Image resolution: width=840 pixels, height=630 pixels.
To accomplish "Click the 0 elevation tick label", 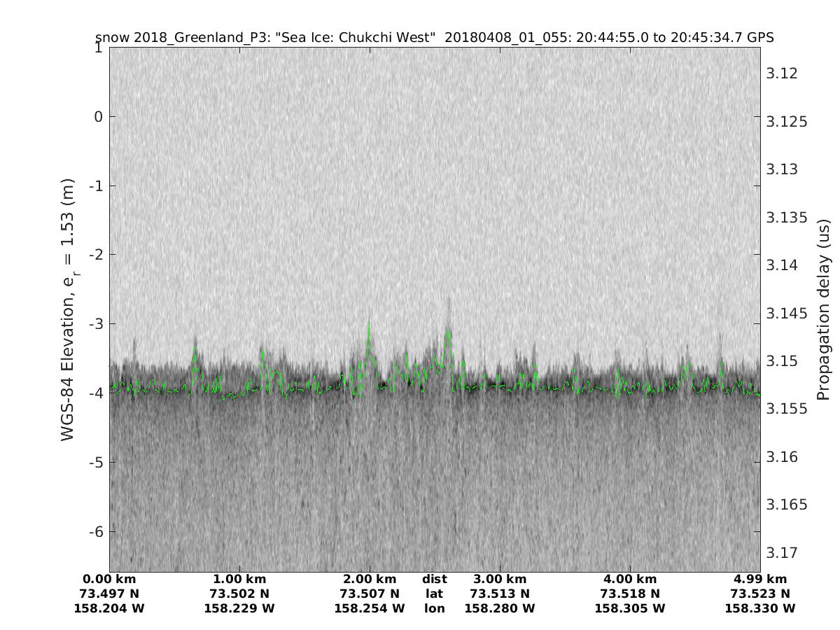I will [x=99, y=117].
